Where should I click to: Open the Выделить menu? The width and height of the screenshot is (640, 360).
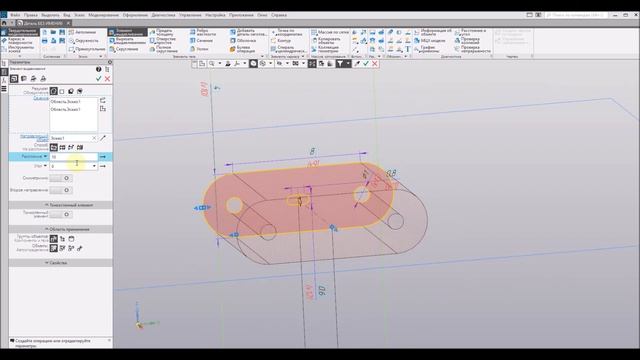tap(51, 15)
